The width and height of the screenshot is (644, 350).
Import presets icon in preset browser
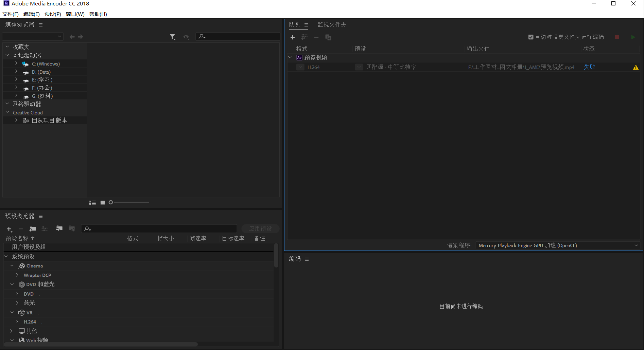click(59, 228)
